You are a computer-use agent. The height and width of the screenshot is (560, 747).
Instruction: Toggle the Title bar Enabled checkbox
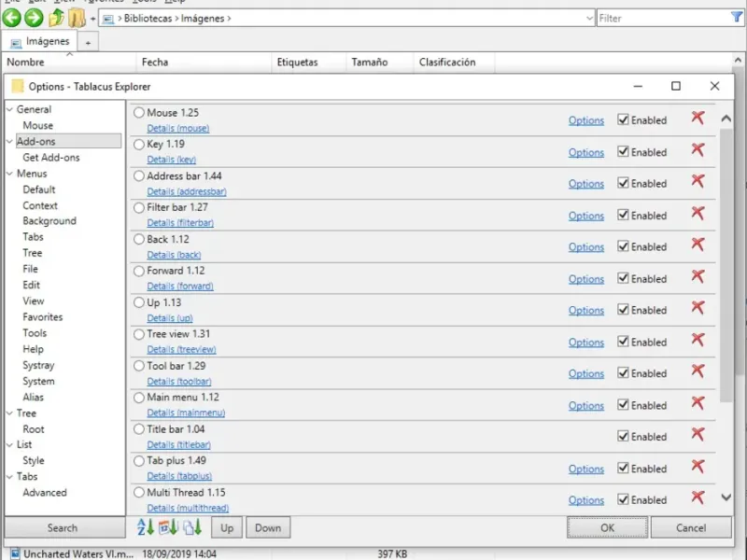(623, 436)
